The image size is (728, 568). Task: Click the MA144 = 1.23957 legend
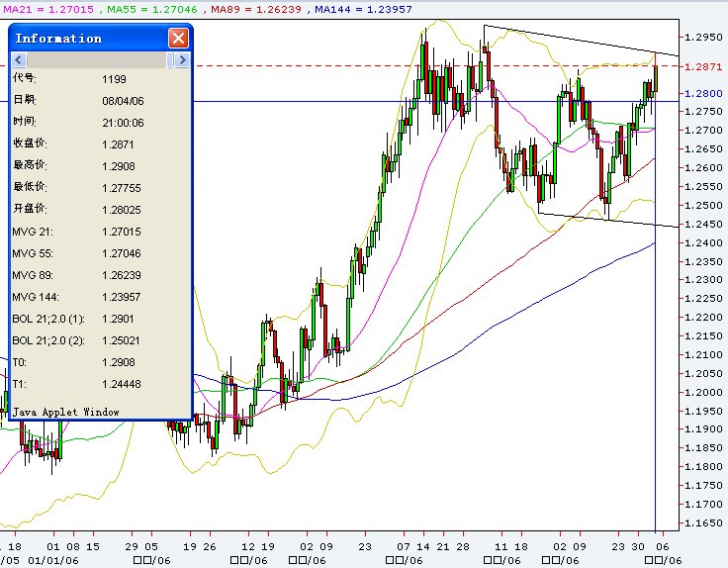point(363,9)
